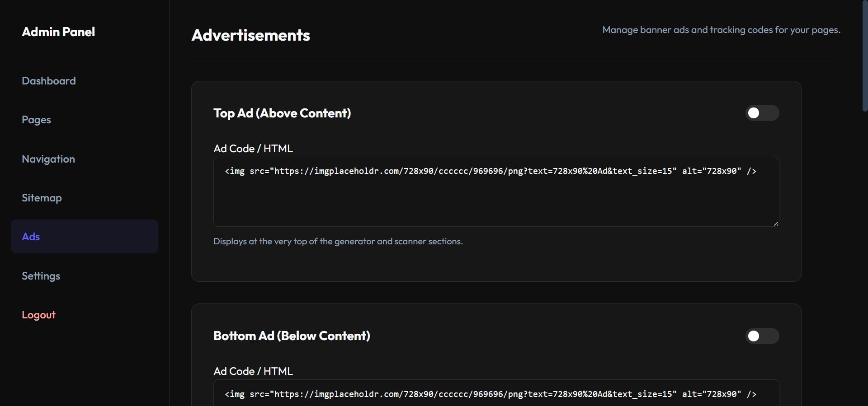This screenshot has width=868, height=406.
Task: Go to Pages in the sidebar
Action: (x=36, y=120)
